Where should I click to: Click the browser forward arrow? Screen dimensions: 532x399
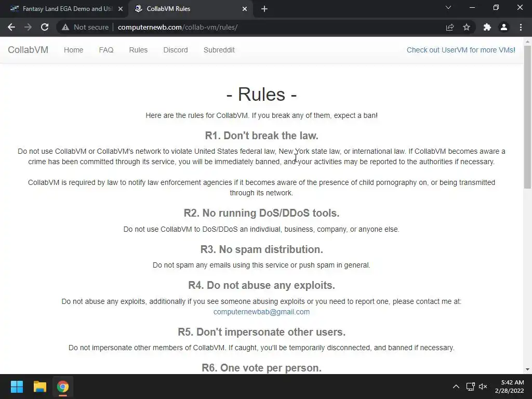(x=28, y=27)
